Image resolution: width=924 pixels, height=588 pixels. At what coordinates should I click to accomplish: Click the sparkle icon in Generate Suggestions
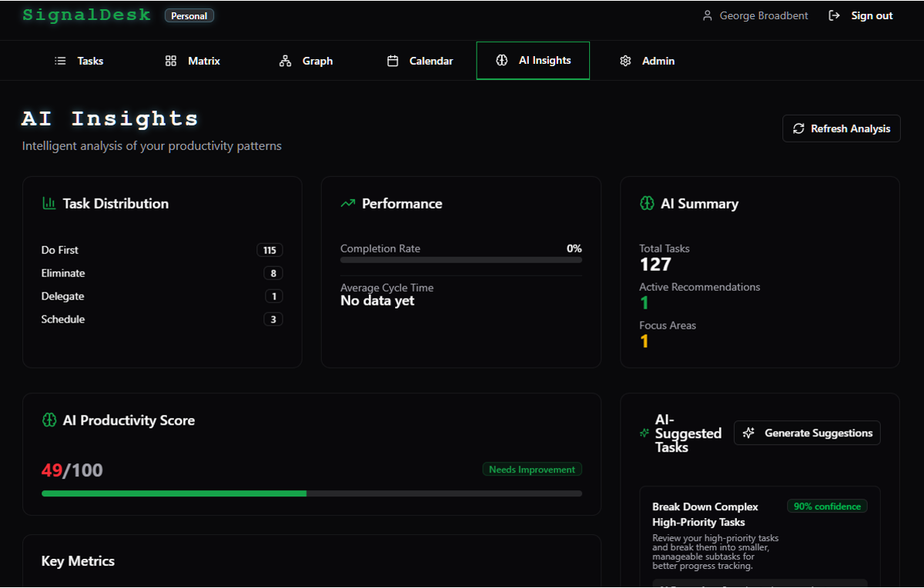pos(748,433)
